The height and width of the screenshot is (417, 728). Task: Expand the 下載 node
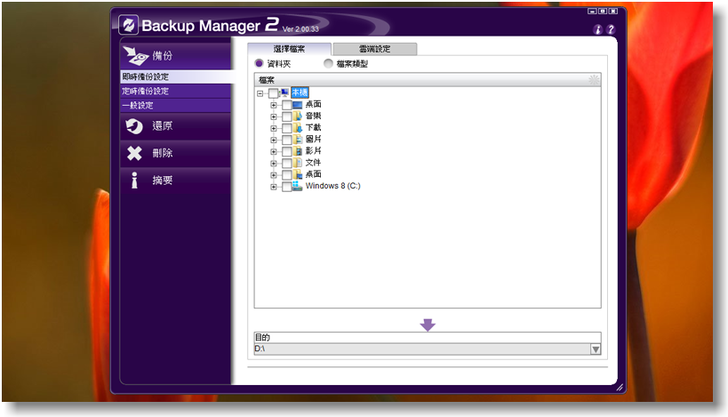273,128
